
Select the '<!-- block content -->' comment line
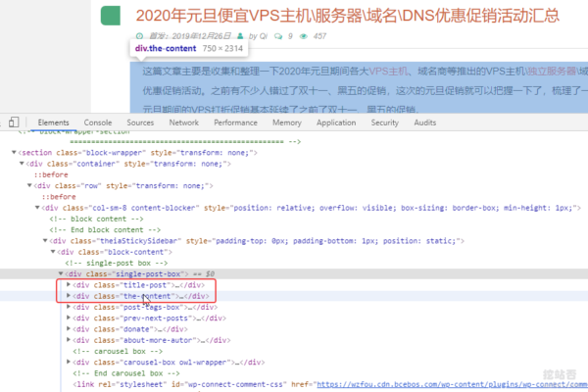[x=96, y=219]
